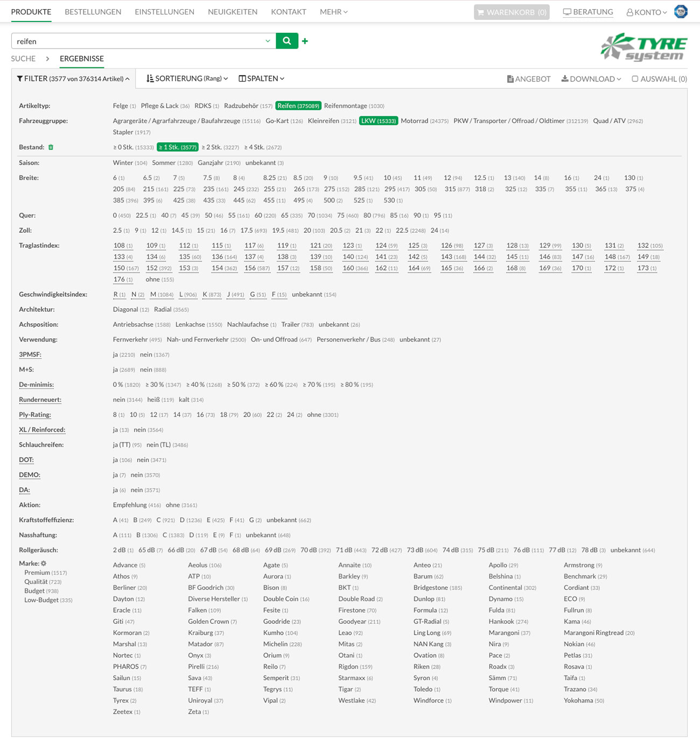Select Pirelli brand filter
This screenshot has width=700, height=744.
[x=203, y=666]
